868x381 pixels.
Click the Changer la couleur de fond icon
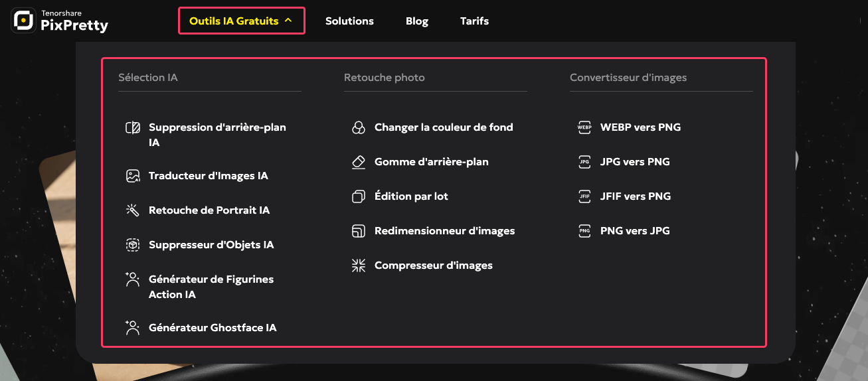click(359, 127)
